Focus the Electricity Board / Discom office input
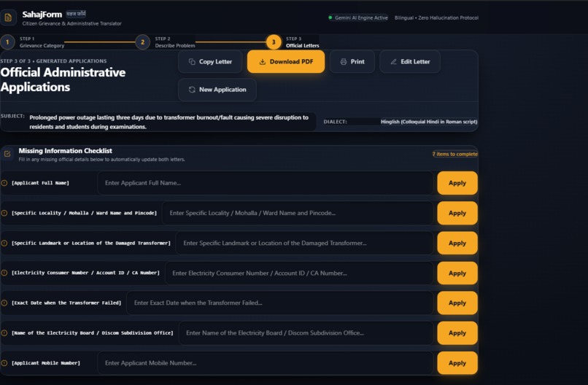The image size is (588, 385). [x=306, y=333]
